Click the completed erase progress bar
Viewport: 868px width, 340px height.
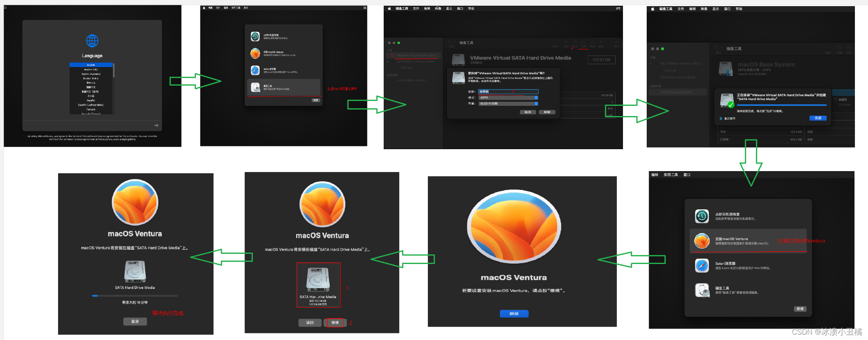tap(781, 105)
